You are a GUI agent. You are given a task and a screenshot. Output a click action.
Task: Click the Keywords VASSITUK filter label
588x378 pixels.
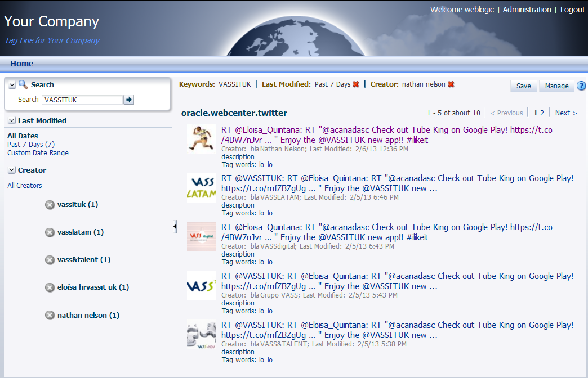[x=215, y=84]
